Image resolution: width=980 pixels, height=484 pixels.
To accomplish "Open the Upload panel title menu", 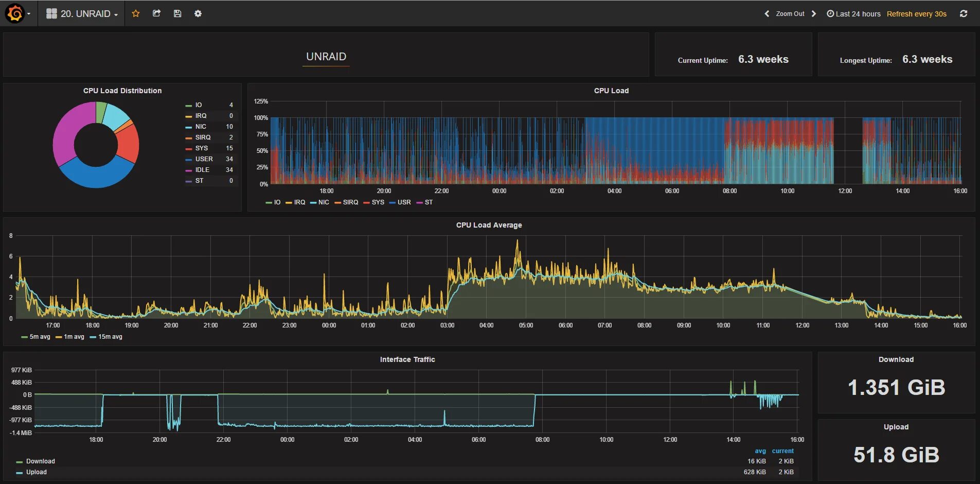I will click(x=896, y=427).
